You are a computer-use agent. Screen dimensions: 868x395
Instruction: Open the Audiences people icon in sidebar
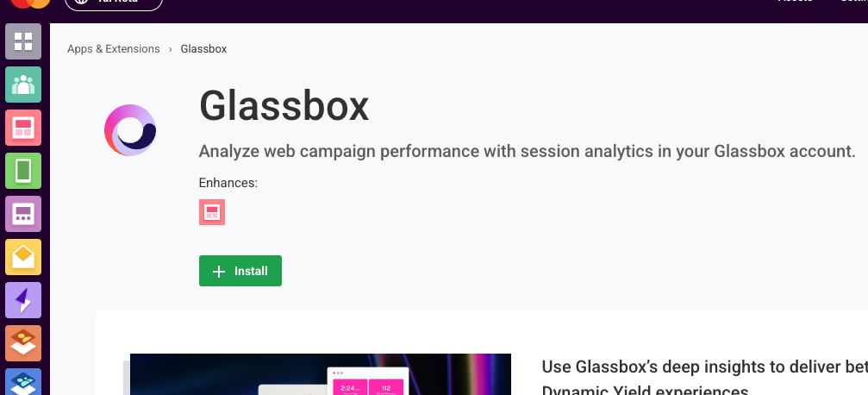(x=23, y=85)
